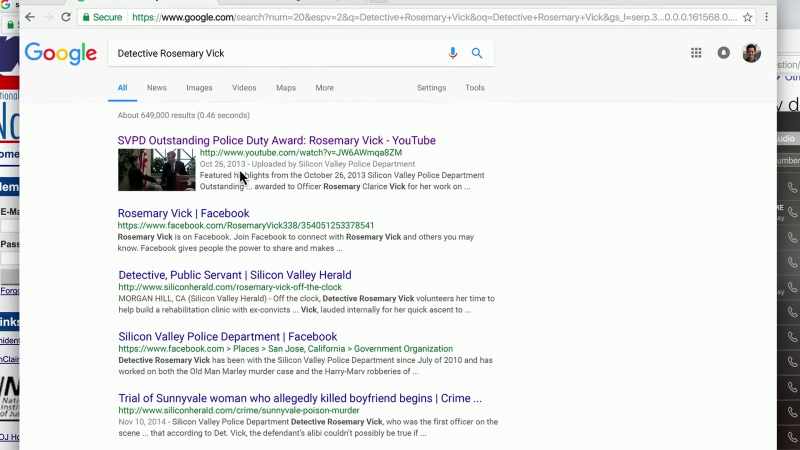The height and width of the screenshot is (450, 800).
Task: Select the All results tab
Action: [x=122, y=88]
